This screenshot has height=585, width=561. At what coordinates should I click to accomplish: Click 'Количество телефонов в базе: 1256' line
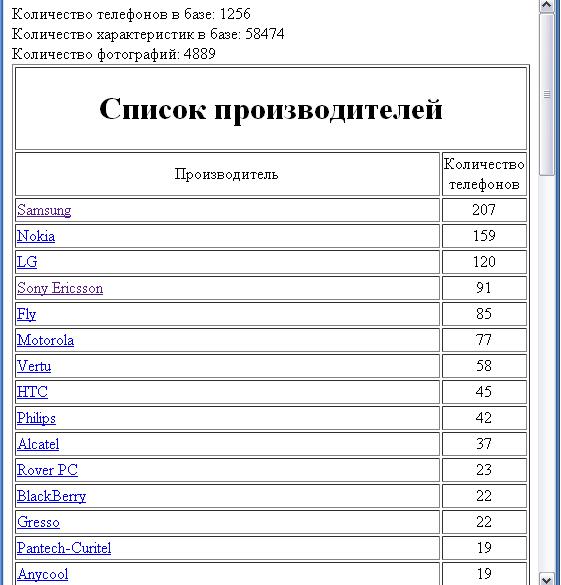click(x=131, y=14)
